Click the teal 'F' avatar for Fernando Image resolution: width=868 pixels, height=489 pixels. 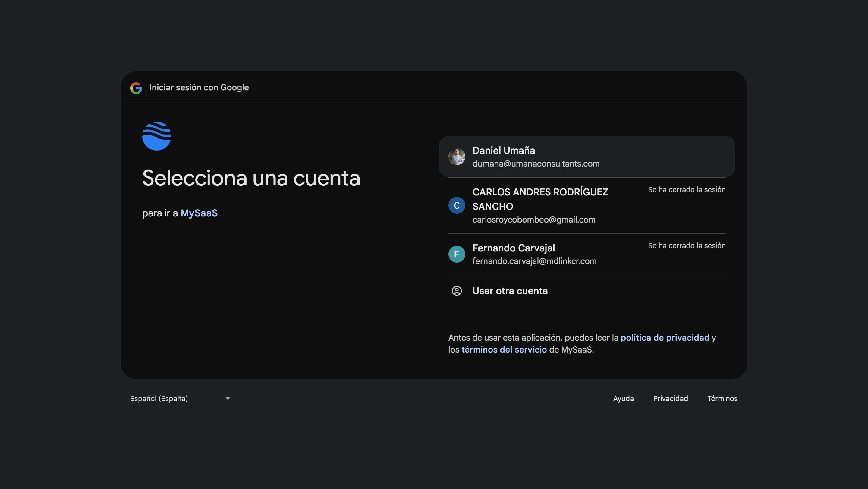[x=457, y=254]
